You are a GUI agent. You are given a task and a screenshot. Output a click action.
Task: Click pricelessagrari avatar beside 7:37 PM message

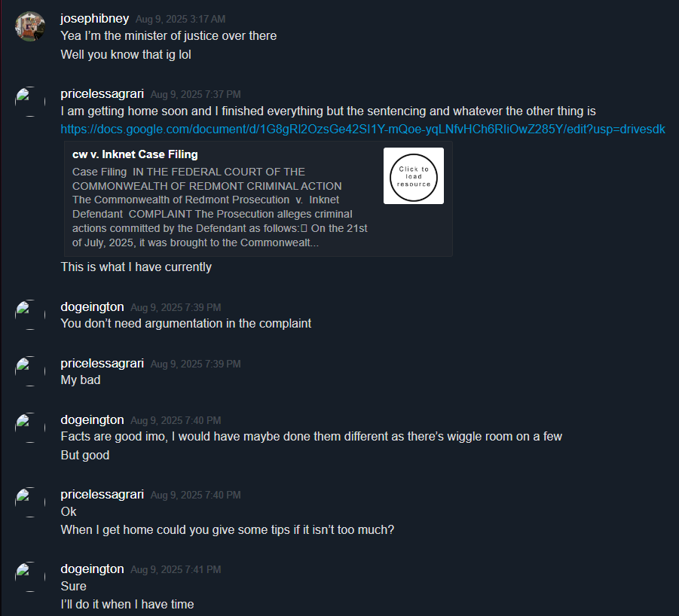[30, 102]
